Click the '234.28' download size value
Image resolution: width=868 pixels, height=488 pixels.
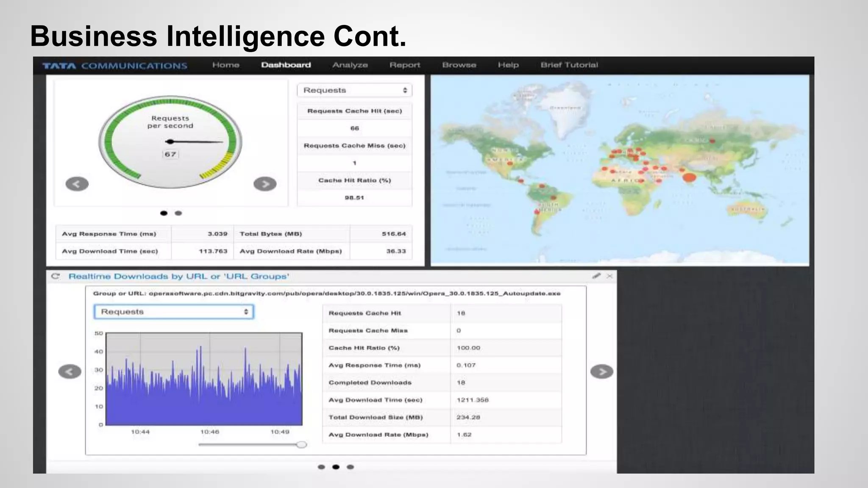tap(468, 417)
